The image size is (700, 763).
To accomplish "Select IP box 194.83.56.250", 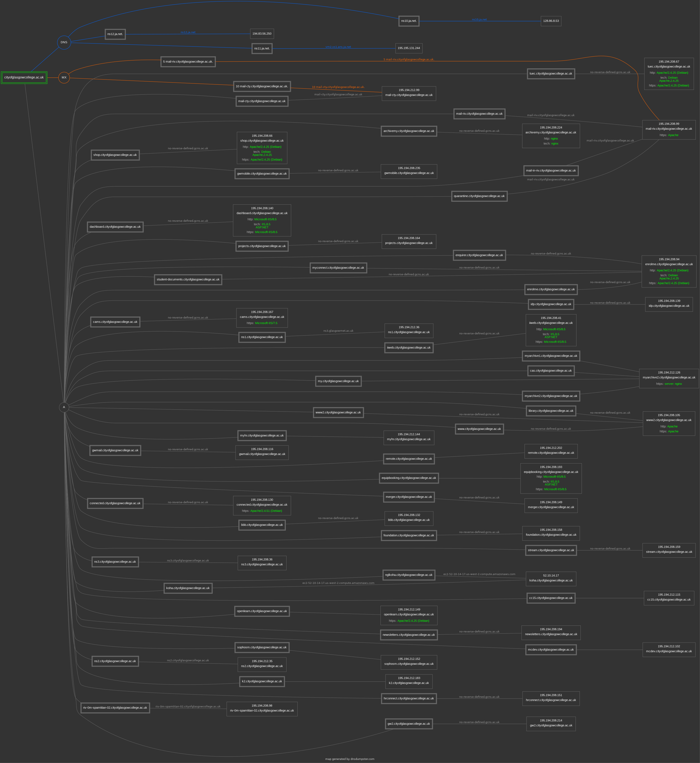I will point(262,34).
